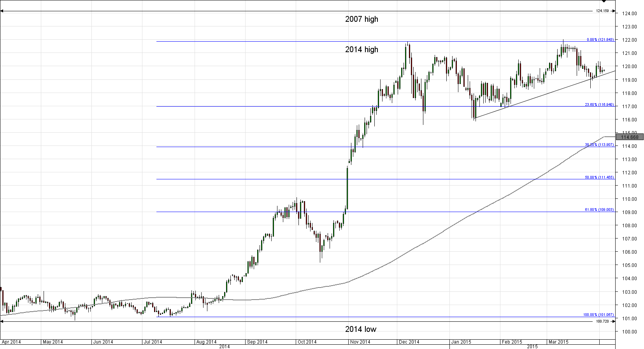
Task: Click the Jun 2014 time axis label
Action: pyautogui.click(x=103, y=342)
